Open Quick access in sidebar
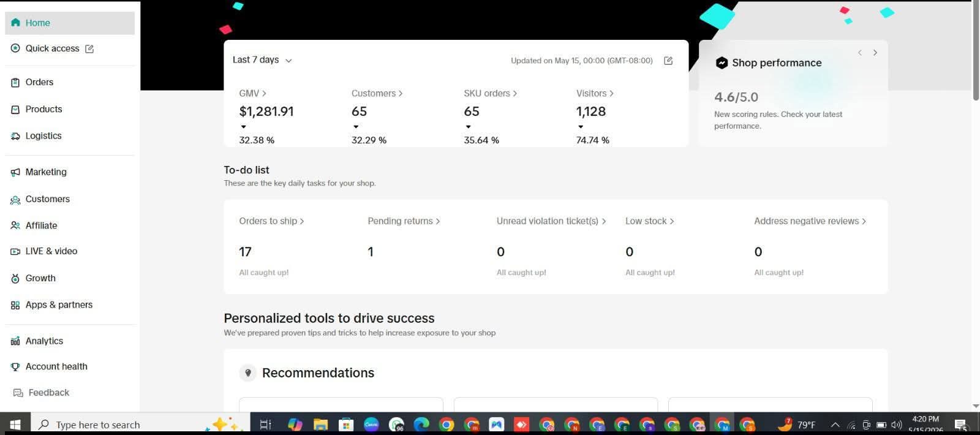 coord(52,48)
